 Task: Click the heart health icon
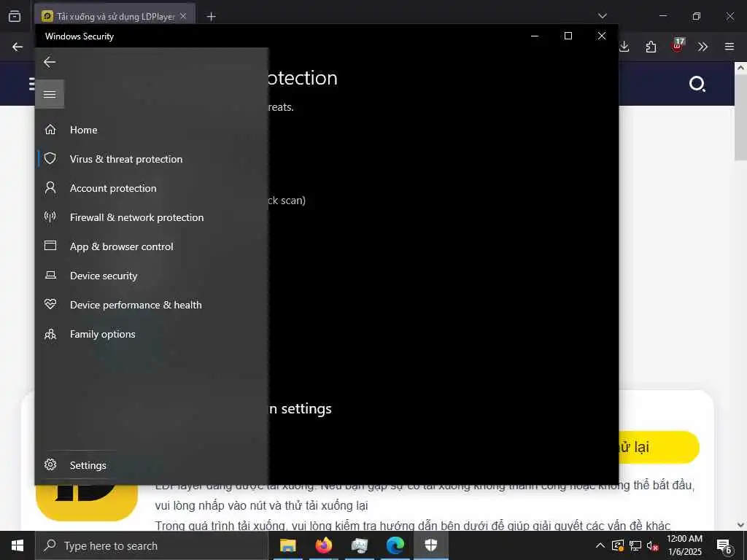50,304
